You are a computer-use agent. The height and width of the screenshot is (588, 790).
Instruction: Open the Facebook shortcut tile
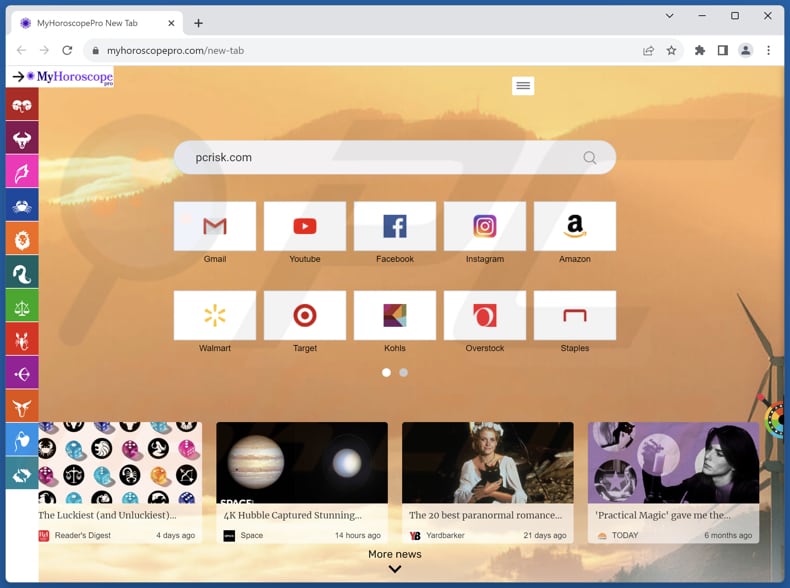395,226
